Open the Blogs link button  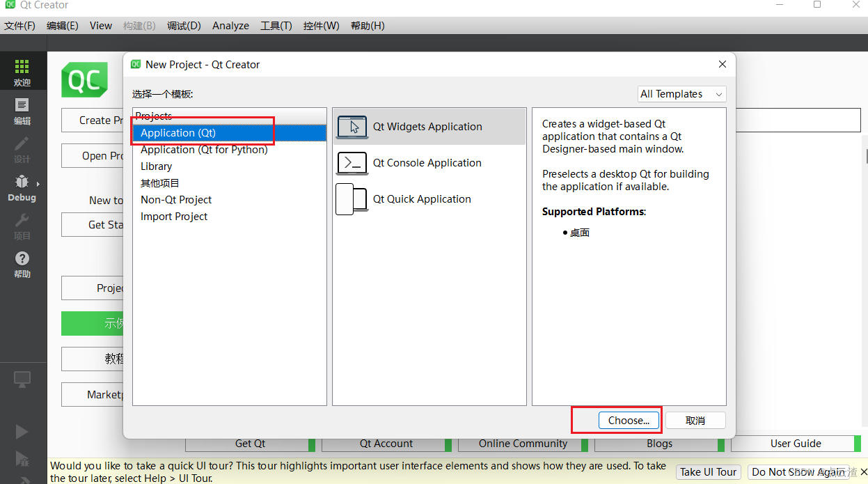[x=660, y=444]
